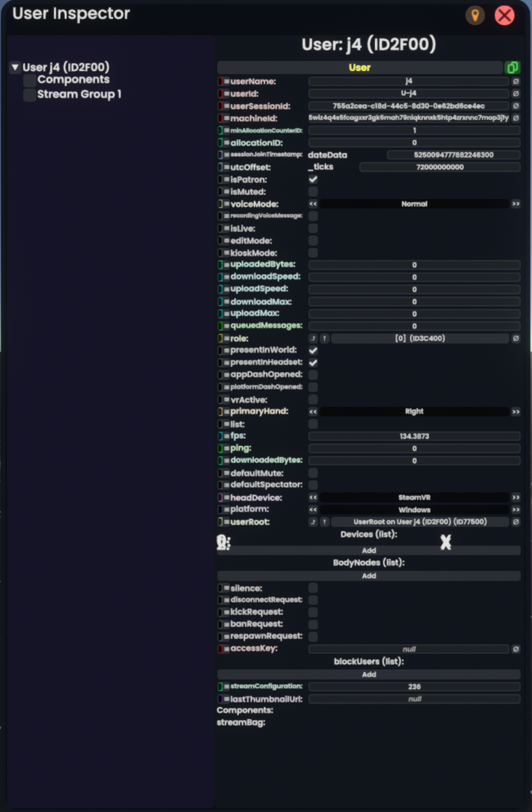Screen dimensions: 532x812
Task: Switch primaryHand to previous option
Action: pyautogui.click(x=313, y=411)
